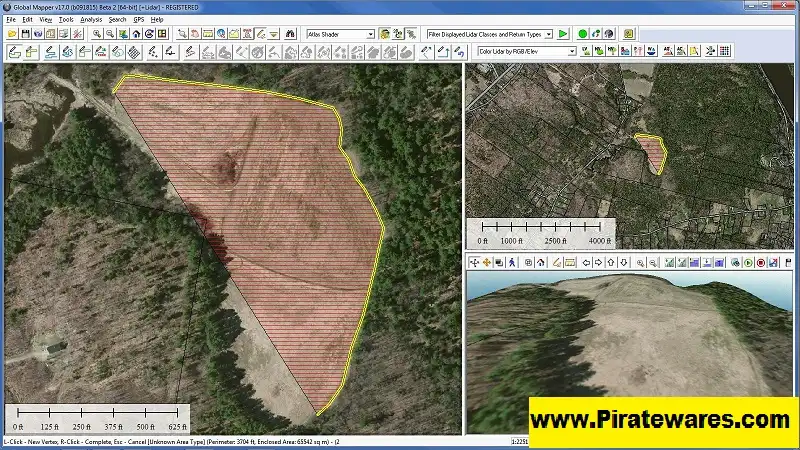
Task: Open the Filter Displayed Lidar Classes dropdown
Action: click(548, 34)
